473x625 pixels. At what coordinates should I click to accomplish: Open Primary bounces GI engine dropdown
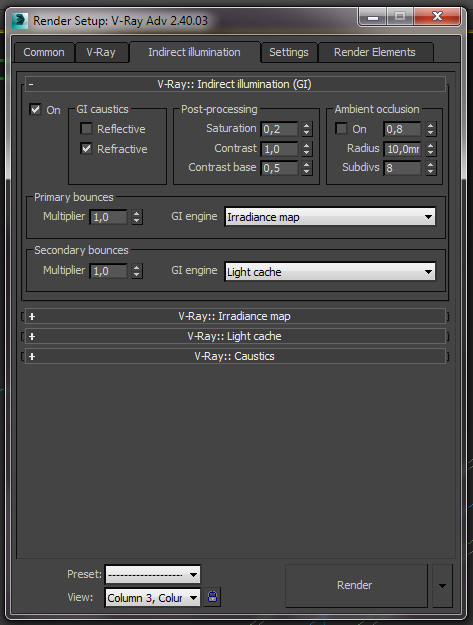click(x=330, y=217)
